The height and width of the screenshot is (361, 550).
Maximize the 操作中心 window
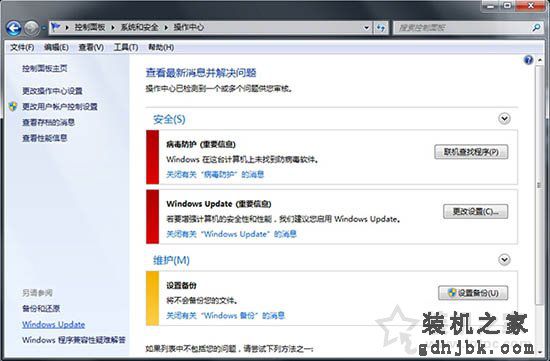pyautogui.click(x=508, y=6)
